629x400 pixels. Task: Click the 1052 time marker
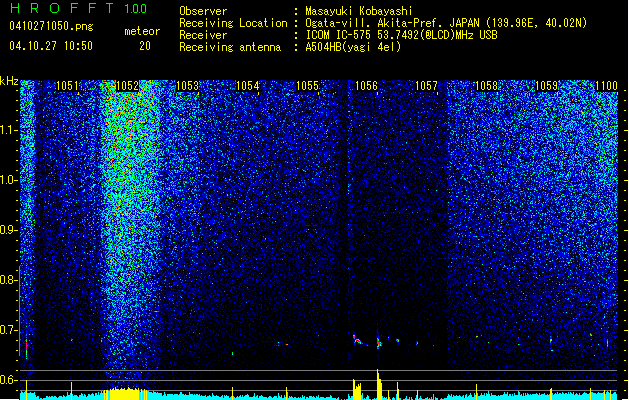pyautogui.click(x=127, y=86)
